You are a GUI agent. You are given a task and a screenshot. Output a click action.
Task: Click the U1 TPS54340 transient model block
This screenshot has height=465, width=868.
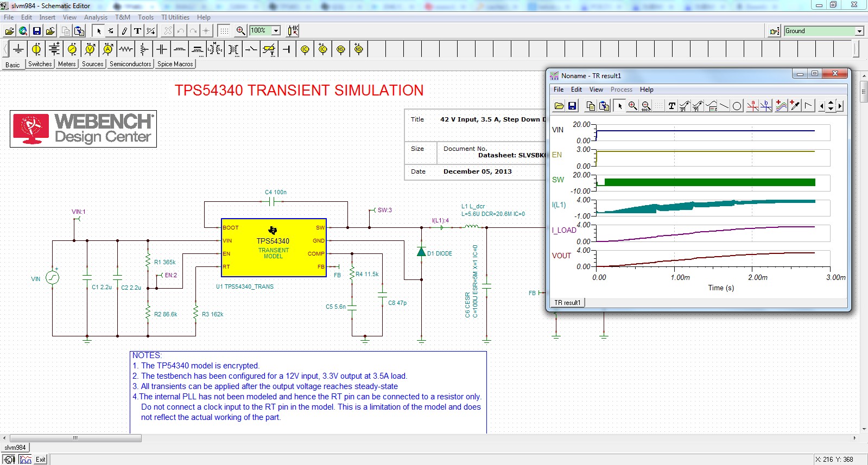tap(273, 247)
